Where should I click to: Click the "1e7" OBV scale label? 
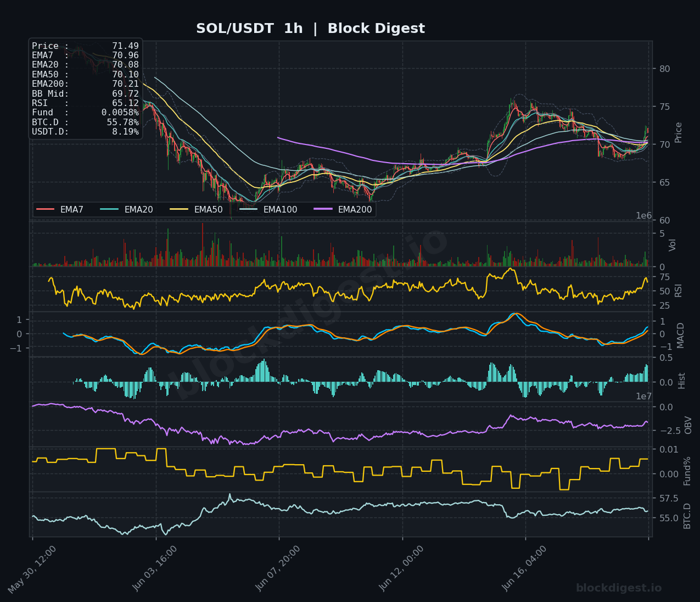pos(643,397)
